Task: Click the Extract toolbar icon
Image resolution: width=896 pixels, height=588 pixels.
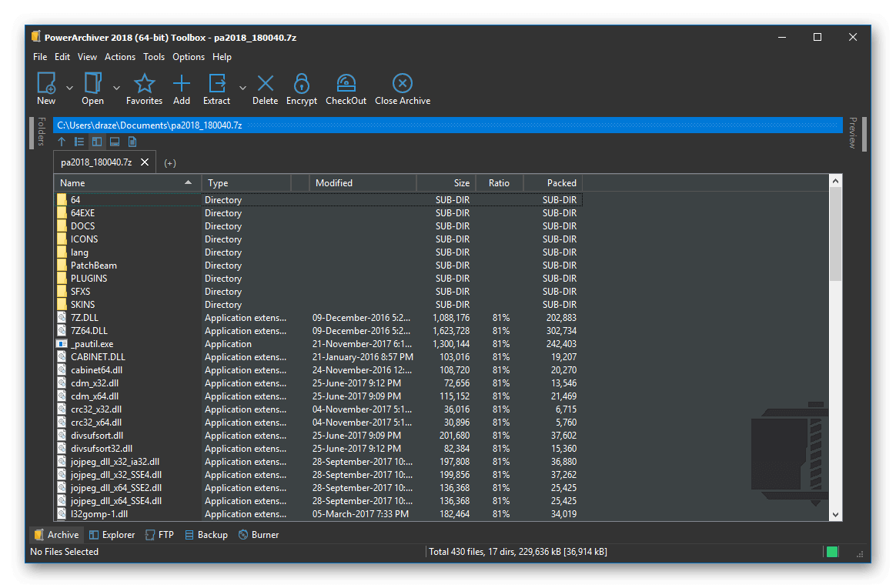Action: point(217,83)
